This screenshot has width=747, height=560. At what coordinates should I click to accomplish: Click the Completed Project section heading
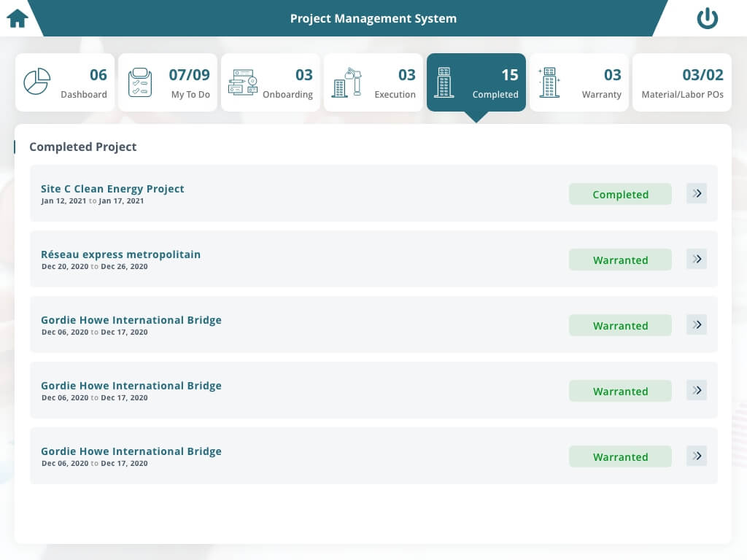(x=83, y=147)
